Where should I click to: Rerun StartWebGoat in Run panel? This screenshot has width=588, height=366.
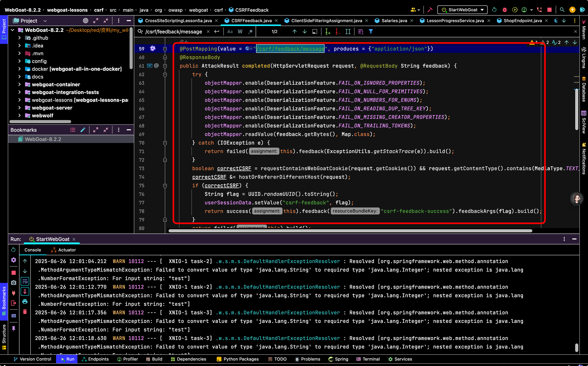pos(13,250)
